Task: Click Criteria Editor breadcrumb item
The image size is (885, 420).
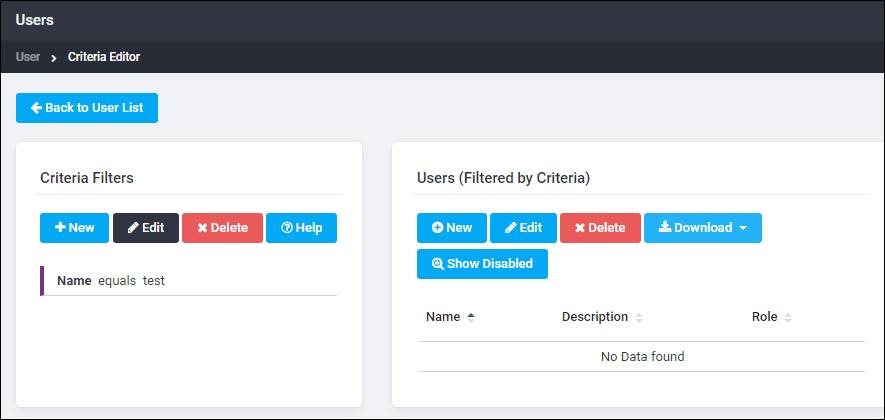Action: pos(104,57)
